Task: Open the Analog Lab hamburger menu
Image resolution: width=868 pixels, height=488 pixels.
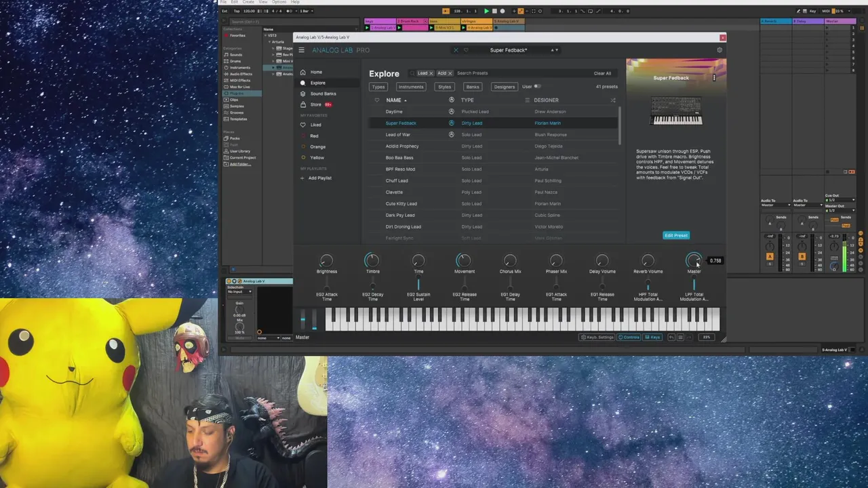Action: [301, 50]
